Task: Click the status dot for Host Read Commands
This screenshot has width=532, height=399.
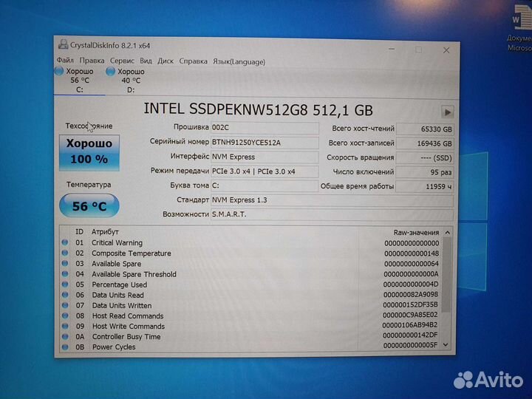Action: [65, 316]
